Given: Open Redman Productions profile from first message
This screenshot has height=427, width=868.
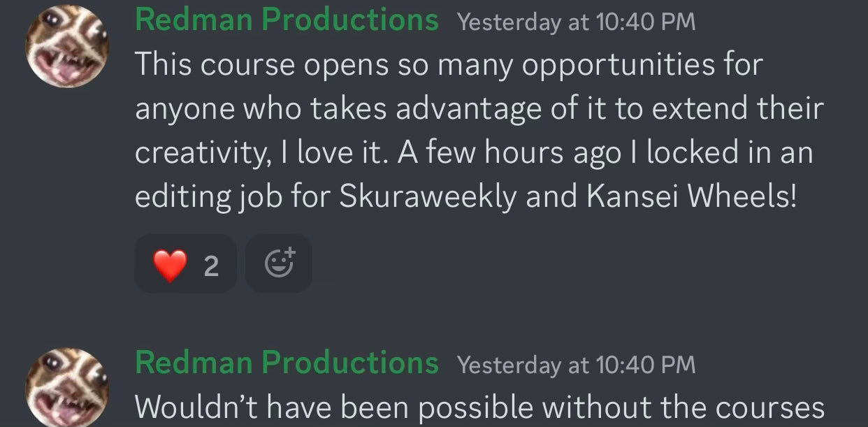Looking at the screenshot, I should (287, 20).
